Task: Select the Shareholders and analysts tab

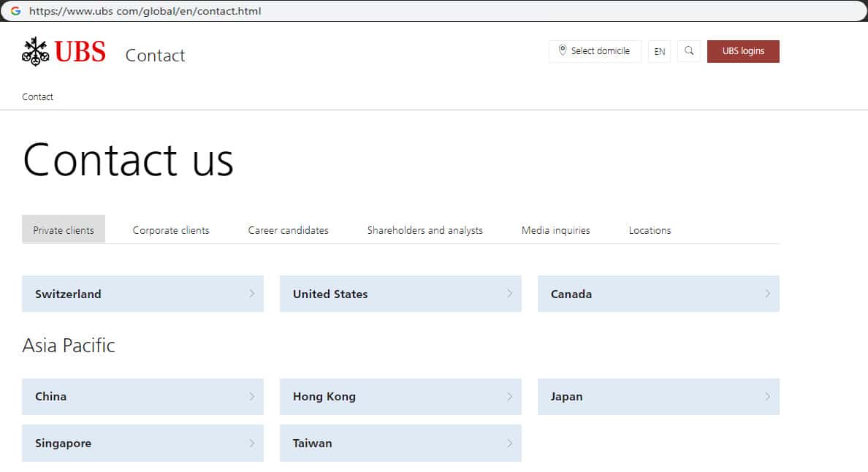Action: click(425, 230)
